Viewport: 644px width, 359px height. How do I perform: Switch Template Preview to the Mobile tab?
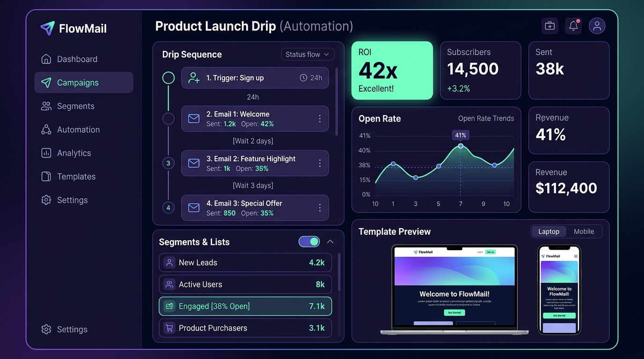click(x=584, y=231)
